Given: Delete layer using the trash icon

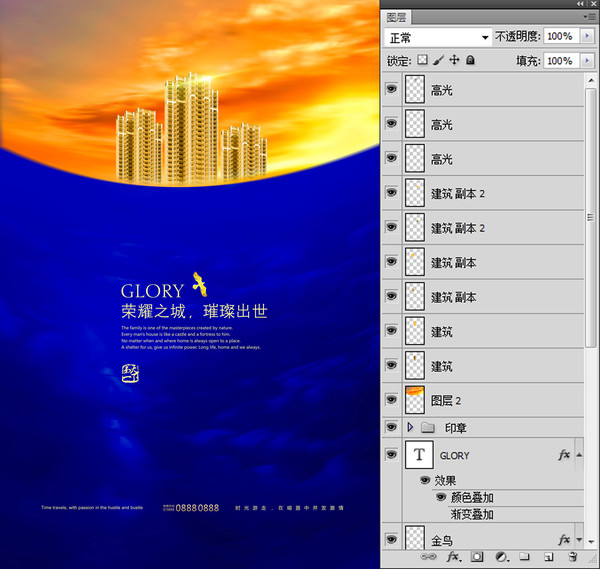Looking at the screenshot, I should click(572, 557).
